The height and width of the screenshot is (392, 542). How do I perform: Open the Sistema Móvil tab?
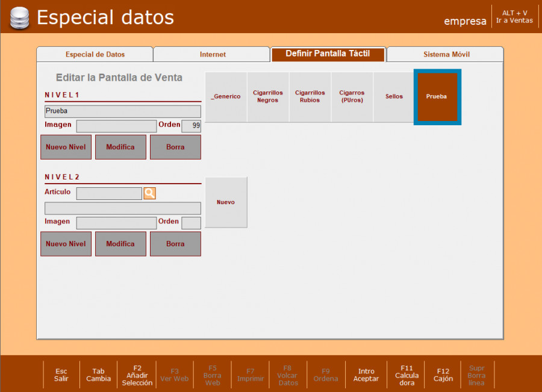click(x=446, y=54)
